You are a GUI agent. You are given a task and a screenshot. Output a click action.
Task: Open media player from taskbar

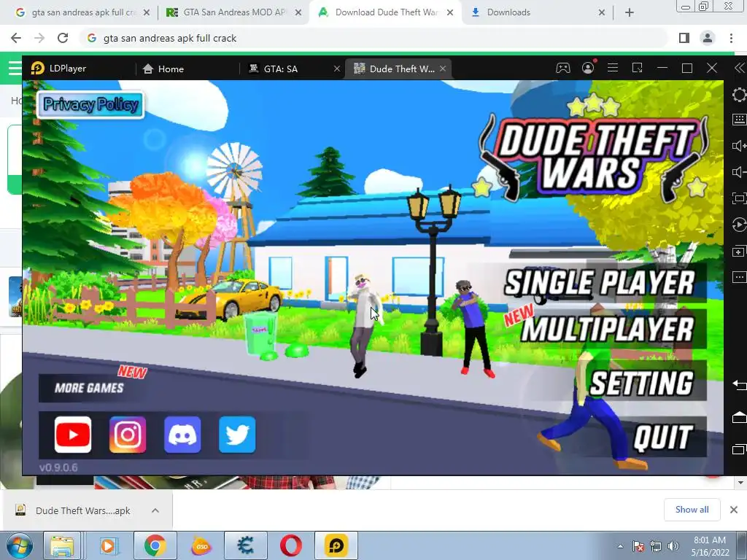pos(109,545)
